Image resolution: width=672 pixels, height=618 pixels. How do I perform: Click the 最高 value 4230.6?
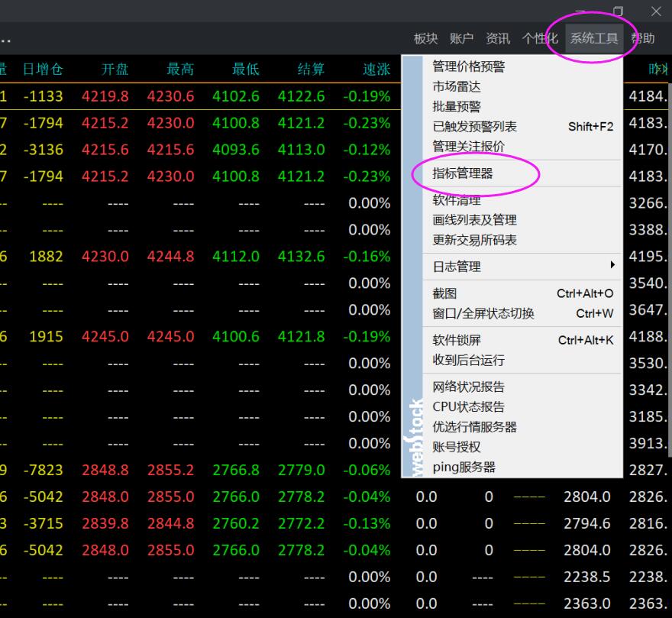(x=170, y=96)
